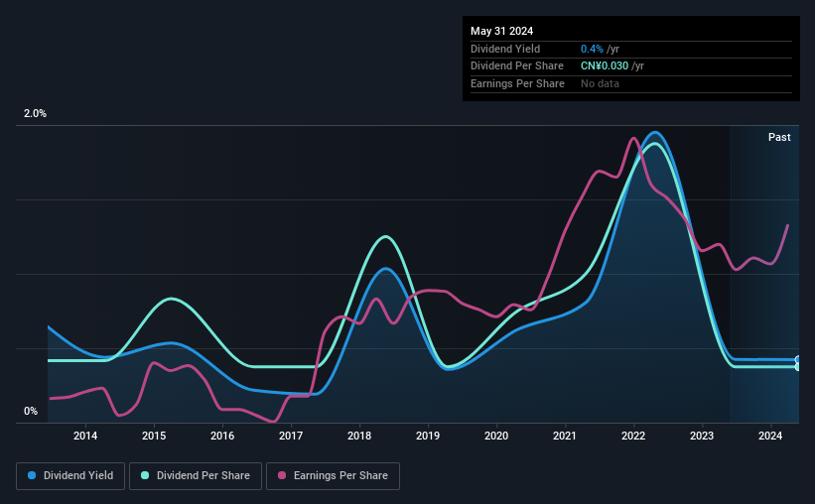Toggle the Dividend Yield legend button
This screenshot has width=815, height=504.
click(70, 475)
